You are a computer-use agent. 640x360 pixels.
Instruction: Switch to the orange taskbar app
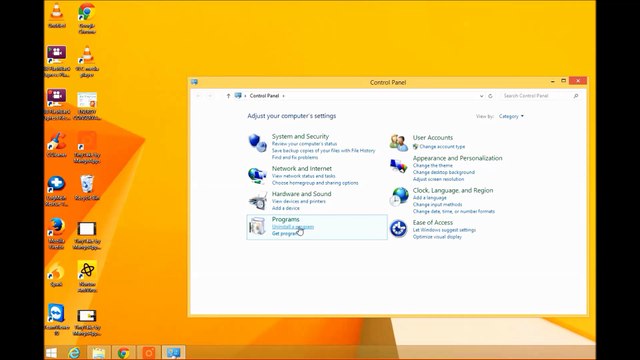point(148,353)
